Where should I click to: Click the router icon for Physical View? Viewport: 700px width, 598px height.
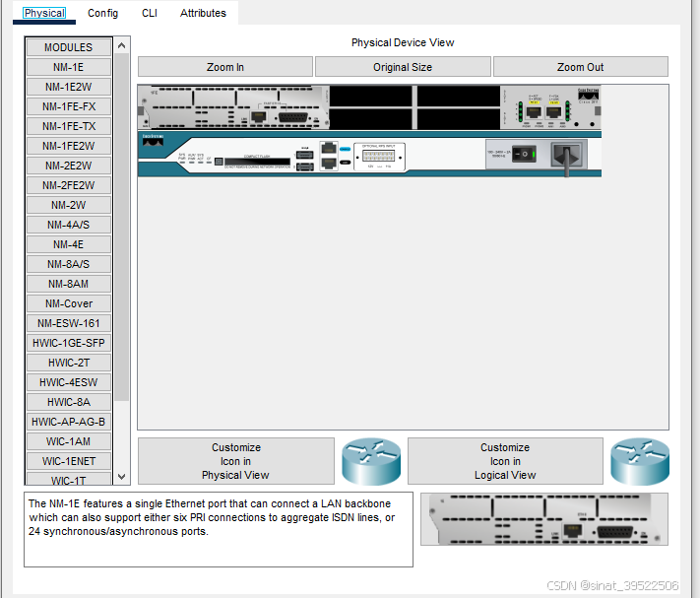coord(371,461)
